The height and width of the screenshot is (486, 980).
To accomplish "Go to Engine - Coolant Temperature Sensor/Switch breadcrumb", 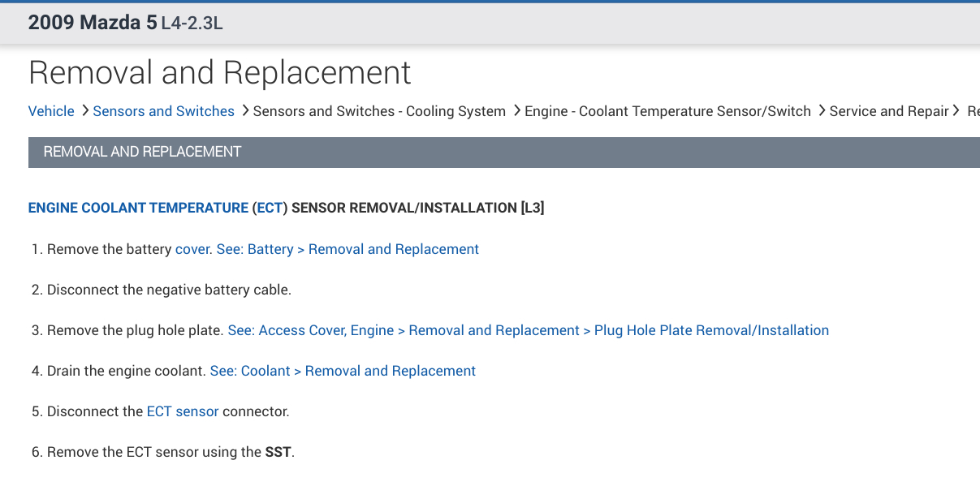I will pos(667,111).
